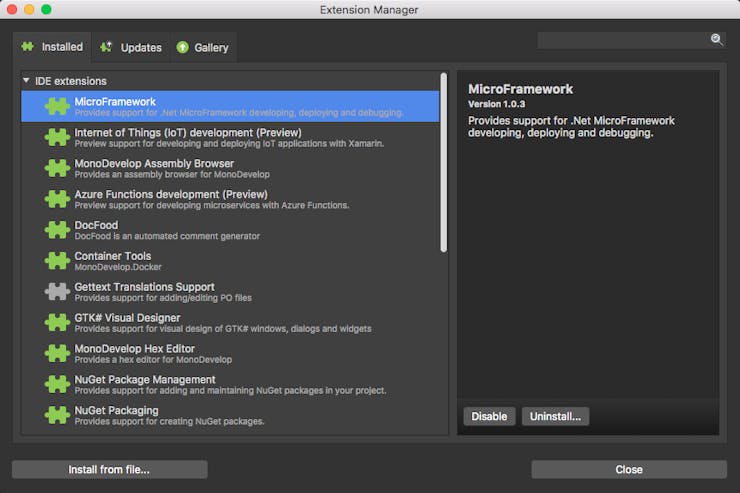The image size is (740, 493).
Task: Disable the MicroFramework extension
Action: (489, 417)
